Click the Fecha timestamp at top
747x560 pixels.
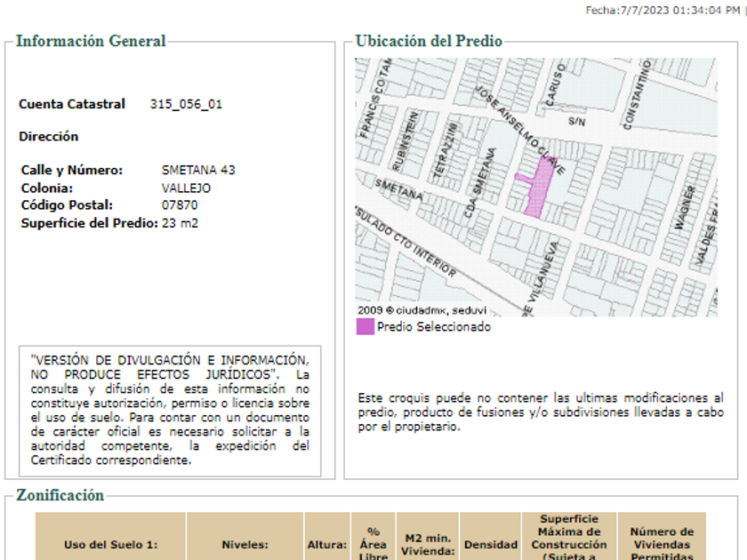(663, 11)
